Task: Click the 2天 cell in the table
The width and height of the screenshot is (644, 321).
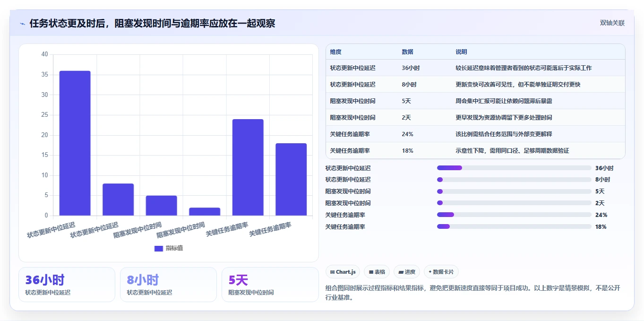Action: click(x=406, y=118)
